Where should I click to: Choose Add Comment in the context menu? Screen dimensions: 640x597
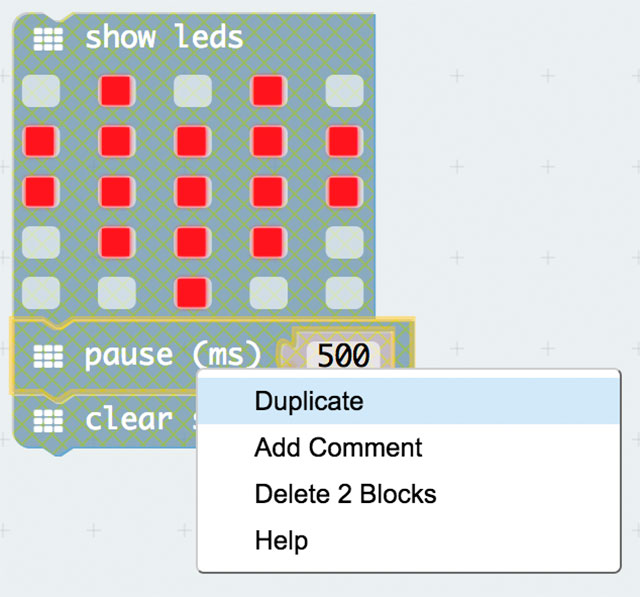click(x=338, y=448)
